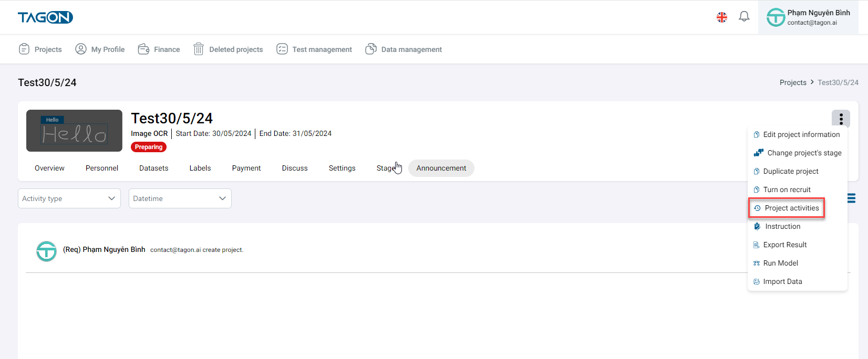Choose Export Result in the menu
The image size is (868, 359).
(784, 245)
